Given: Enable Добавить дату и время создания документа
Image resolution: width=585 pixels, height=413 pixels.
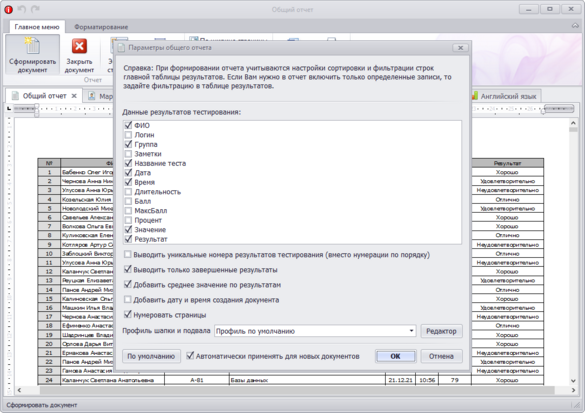Looking at the screenshot, I should 128,300.
